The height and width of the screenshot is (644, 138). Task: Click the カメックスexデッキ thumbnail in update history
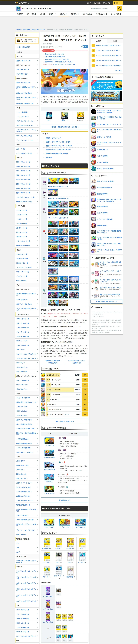point(49,465)
